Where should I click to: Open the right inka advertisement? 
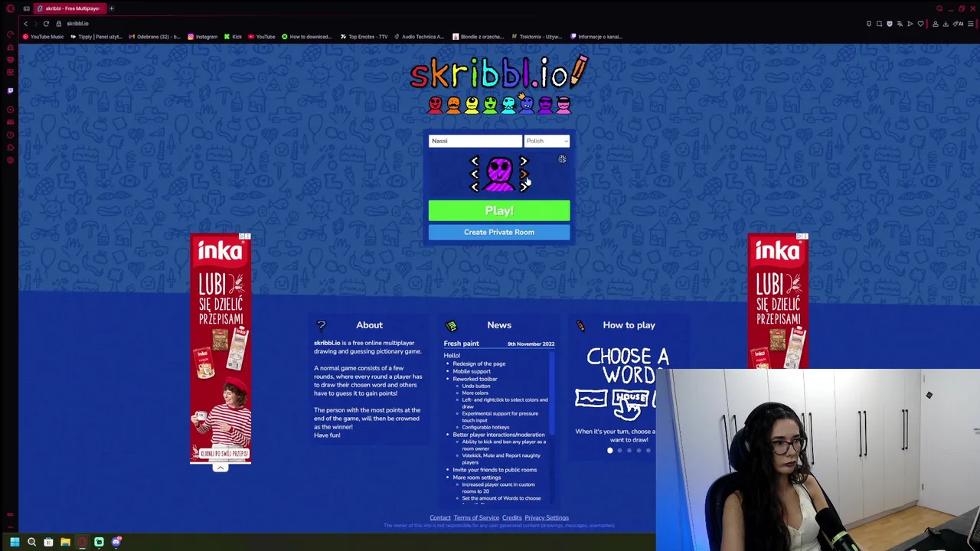[x=778, y=302]
